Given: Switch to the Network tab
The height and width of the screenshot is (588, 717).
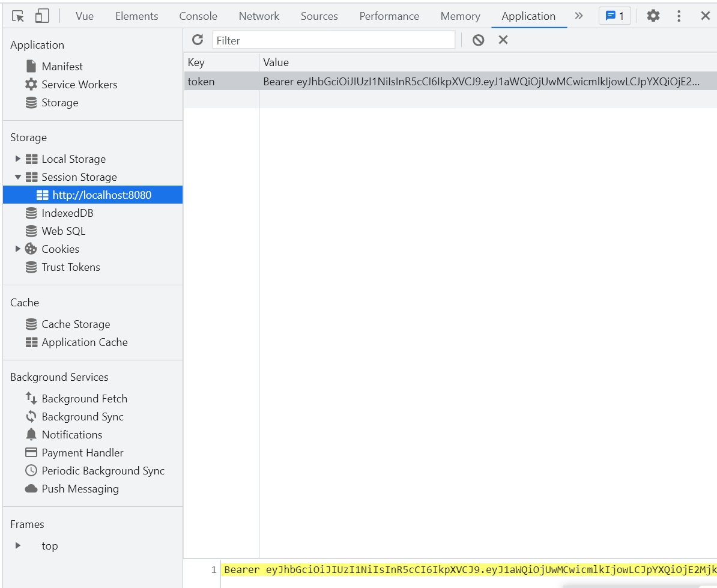Looking at the screenshot, I should point(259,16).
